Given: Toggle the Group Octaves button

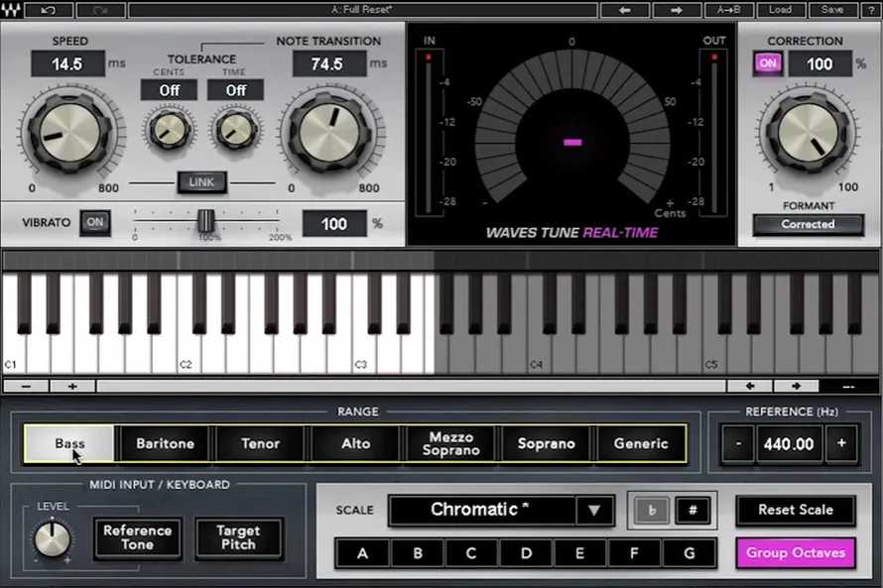Looking at the screenshot, I should tap(795, 552).
